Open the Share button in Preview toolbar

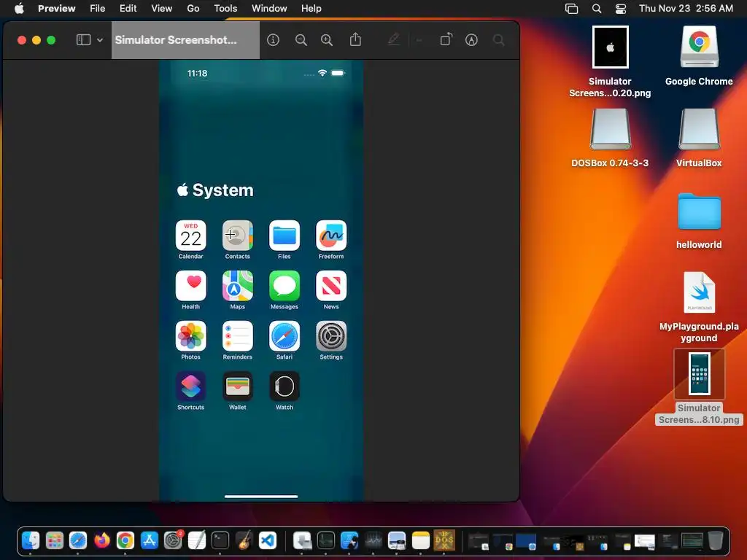(x=355, y=39)
